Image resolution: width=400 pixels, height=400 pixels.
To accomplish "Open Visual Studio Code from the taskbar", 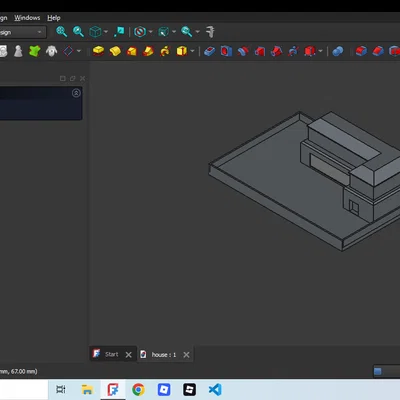I will [x=215, y=389].
